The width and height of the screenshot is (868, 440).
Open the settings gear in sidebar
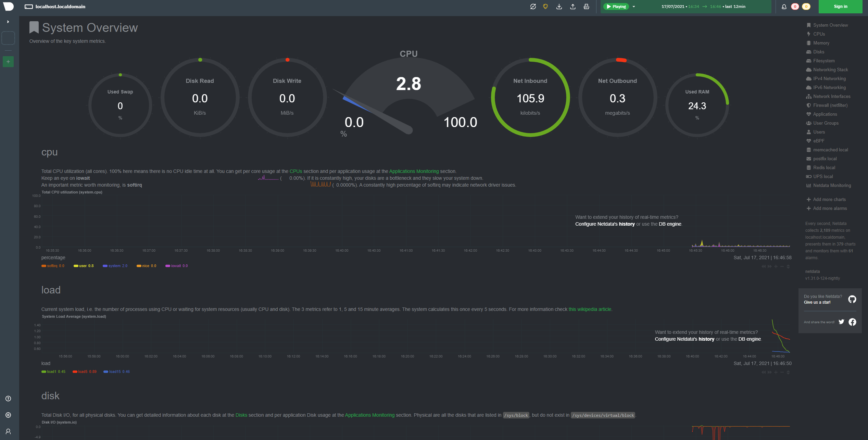8,415
